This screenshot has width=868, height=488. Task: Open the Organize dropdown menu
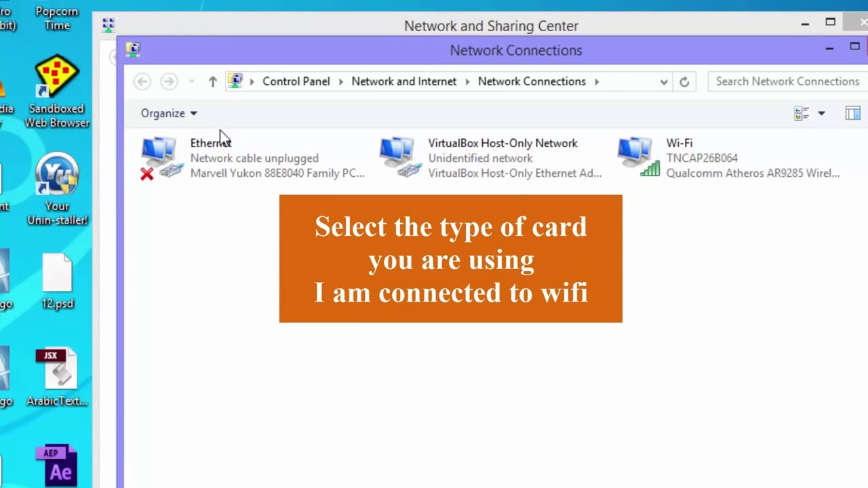click(x=169, y=113)
